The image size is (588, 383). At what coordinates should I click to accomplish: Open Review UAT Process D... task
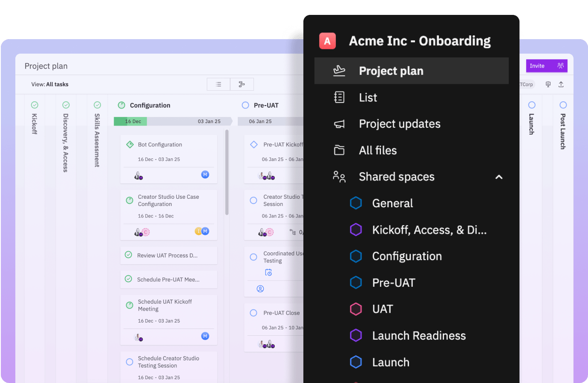(x=169, y=255)
